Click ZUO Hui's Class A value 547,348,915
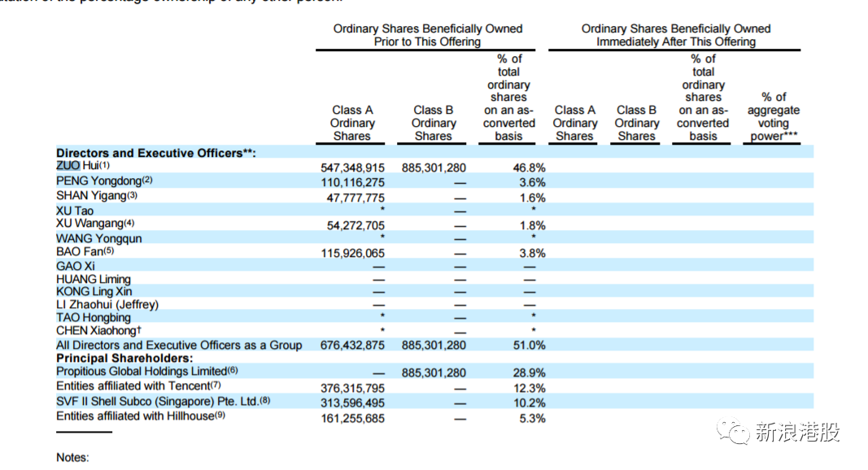The width and height of the screenshot is (868, 470). 352,168
